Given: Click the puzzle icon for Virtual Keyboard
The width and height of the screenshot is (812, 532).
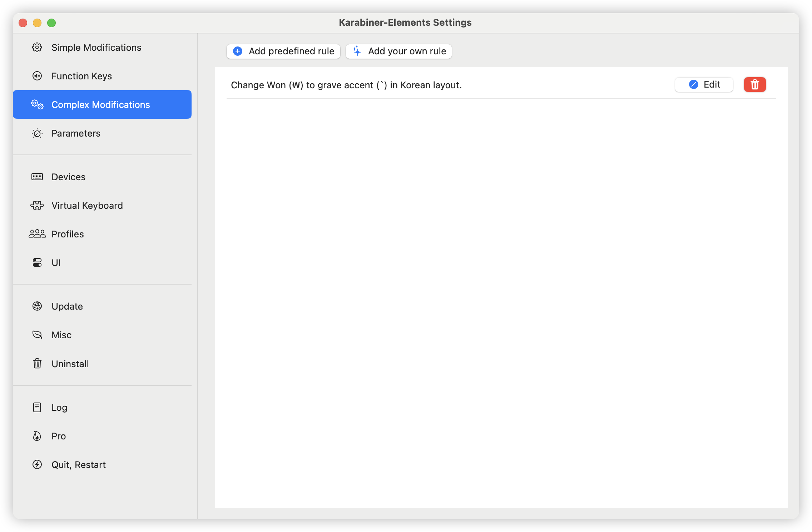Looking at the screenshot, I should (37, 205).
